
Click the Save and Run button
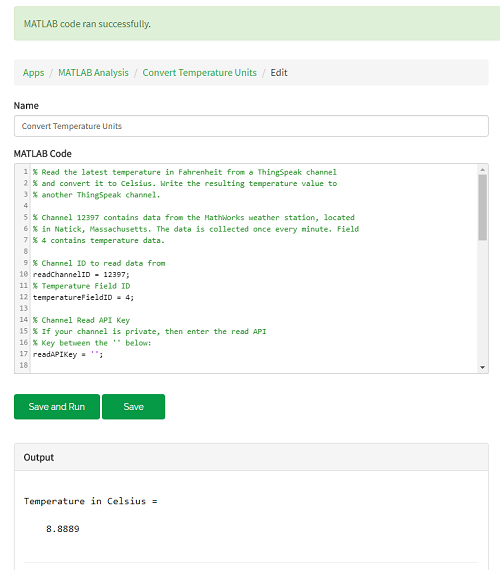coord(57,406)
